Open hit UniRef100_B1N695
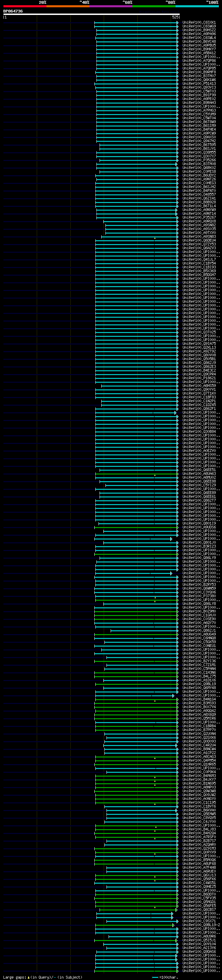Screen dimensions: 222x980 [x=199, y=783]
